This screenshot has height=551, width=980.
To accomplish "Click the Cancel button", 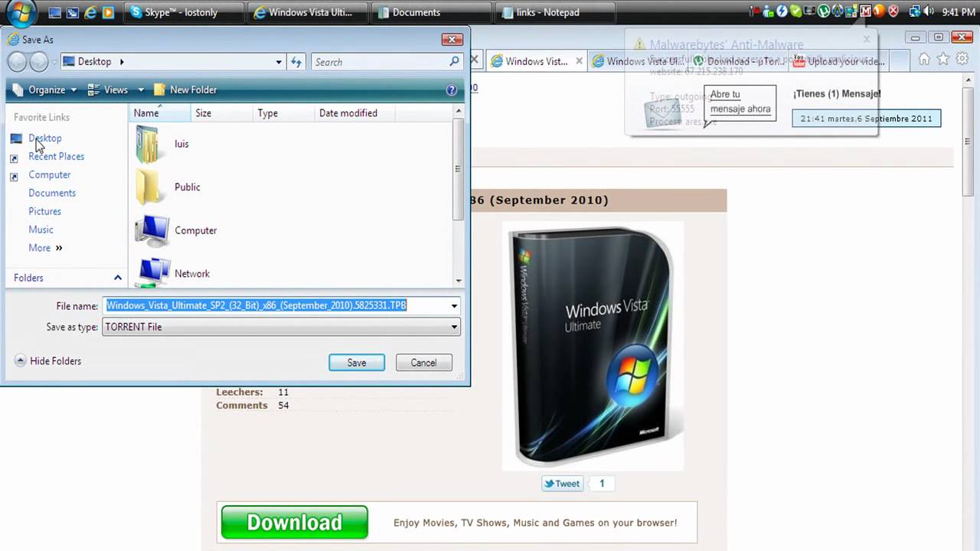I will point(423,363).
